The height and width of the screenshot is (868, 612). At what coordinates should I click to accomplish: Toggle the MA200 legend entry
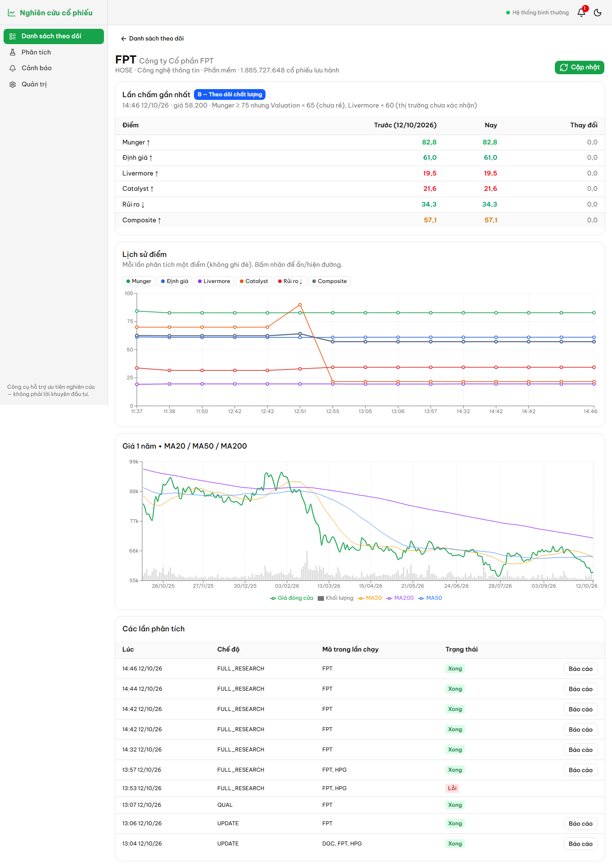point(400,598)
